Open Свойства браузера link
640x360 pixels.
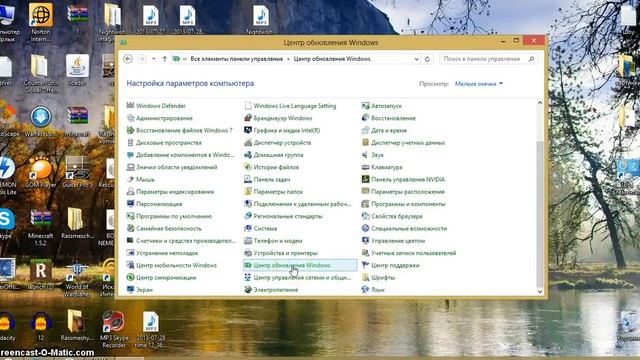point(396,216)
